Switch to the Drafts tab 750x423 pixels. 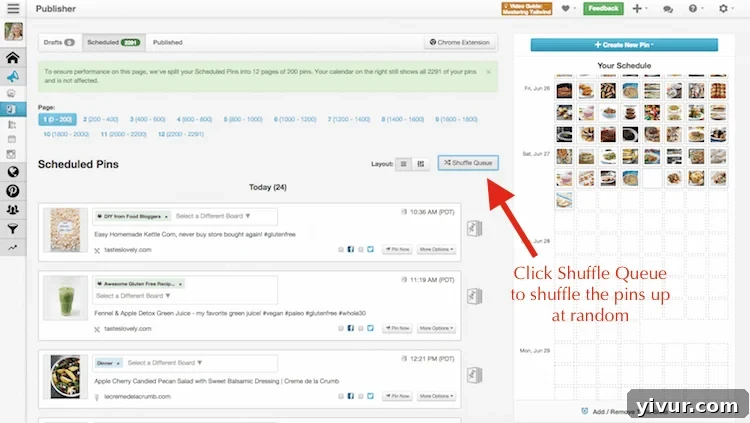click(x=56, y=43)
